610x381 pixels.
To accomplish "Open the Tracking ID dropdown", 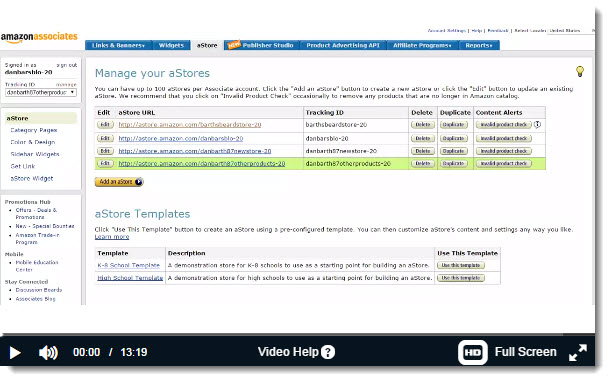I will [40, 93].
